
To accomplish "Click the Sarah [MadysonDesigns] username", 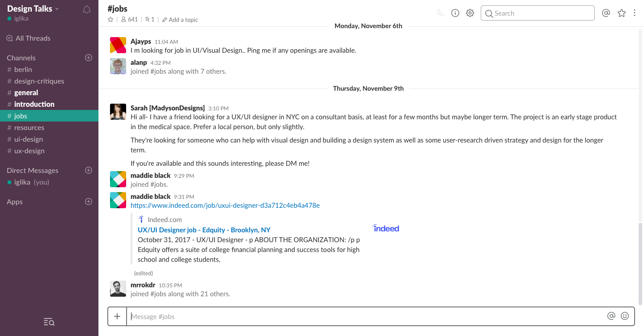I will (x=168, y=108).
